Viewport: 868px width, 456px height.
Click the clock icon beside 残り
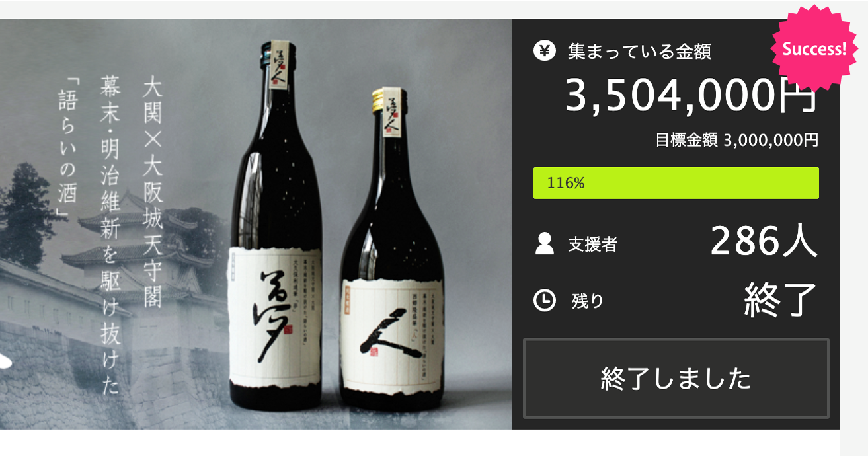[x=544, y=300]
